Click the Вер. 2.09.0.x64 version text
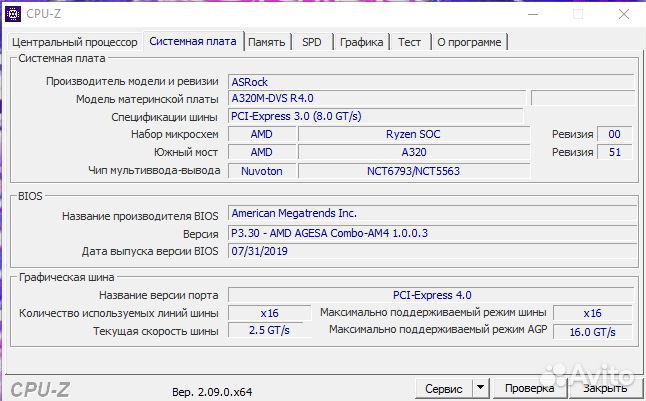The height and width of the screenshot is (401, 646). pyautogui.click(x=212, y=392)
